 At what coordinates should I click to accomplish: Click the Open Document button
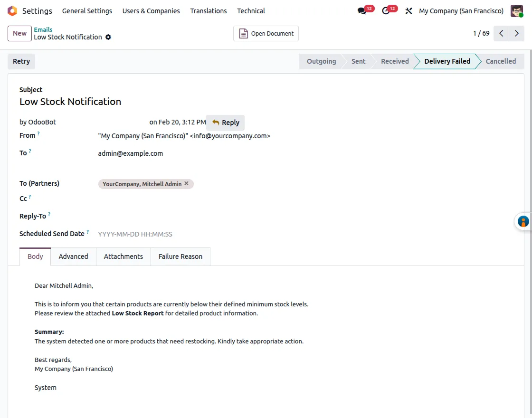pos(266,33)
